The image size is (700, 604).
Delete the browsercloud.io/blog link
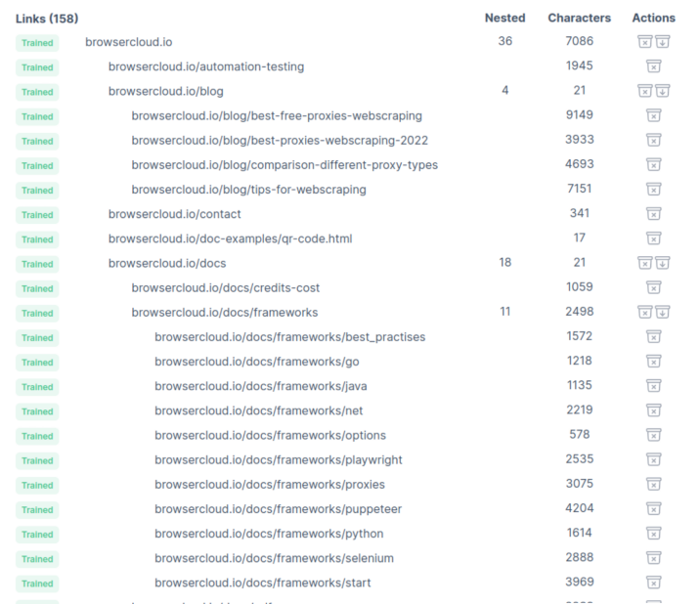tap(644, 91)
